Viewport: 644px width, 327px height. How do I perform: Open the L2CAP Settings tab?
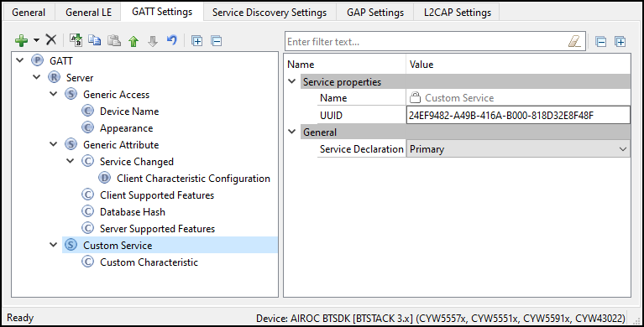(457, 13)
